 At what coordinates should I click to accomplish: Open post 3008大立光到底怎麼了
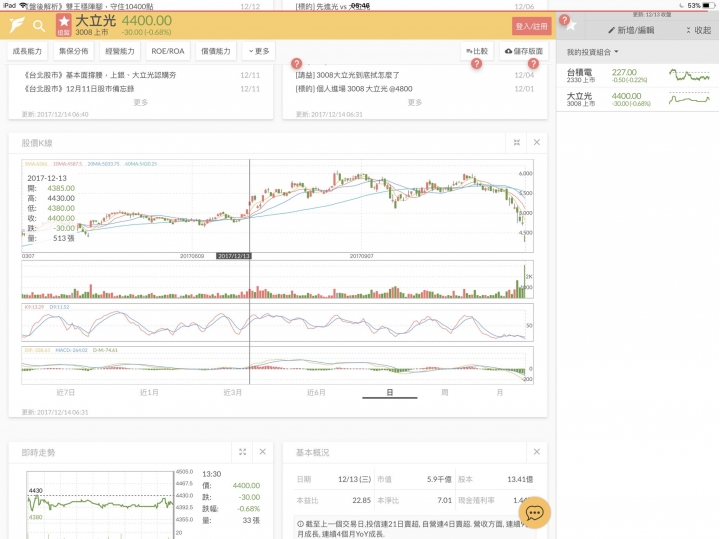tap(347, 75)
